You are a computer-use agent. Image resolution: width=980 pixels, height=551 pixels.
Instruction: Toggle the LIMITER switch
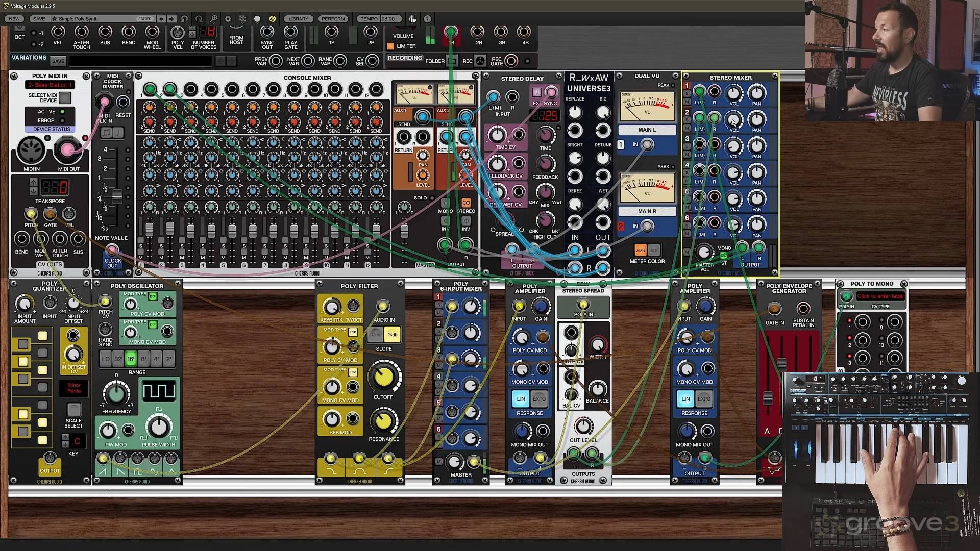pyautogui.click(x=391, y=46)
